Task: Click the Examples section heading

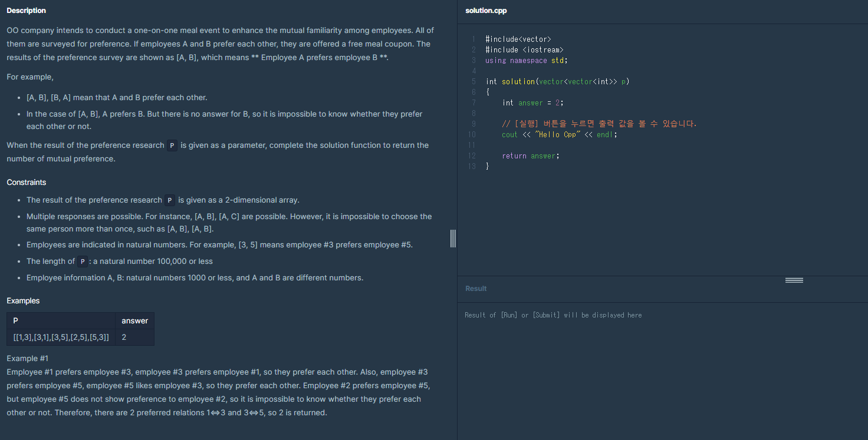Action: click(23, 300)
